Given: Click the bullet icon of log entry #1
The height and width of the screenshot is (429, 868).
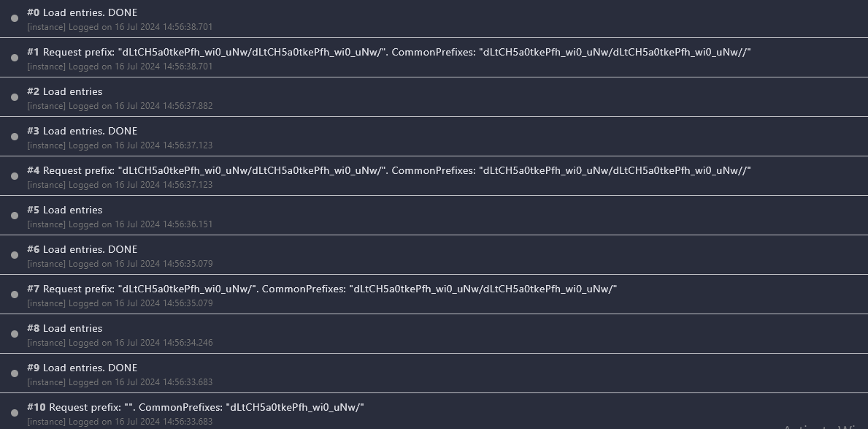Looking at the screenshot, I should (x=15, y=58).
